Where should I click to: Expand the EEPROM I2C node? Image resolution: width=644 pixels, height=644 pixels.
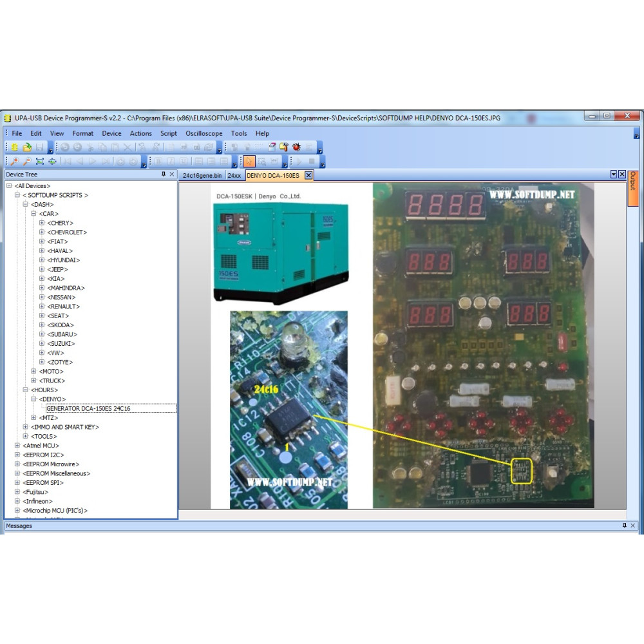click(x=17, y=455)
